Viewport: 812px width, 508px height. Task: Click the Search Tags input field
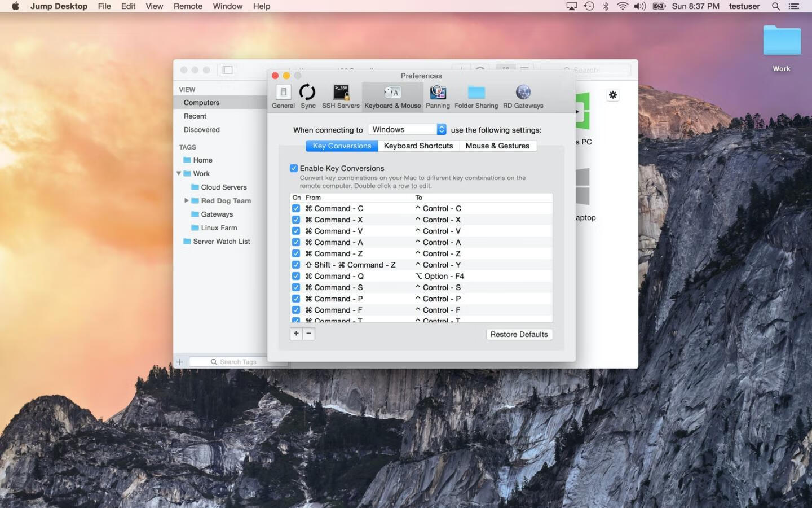pyautogui.click(x=238, y=362)
